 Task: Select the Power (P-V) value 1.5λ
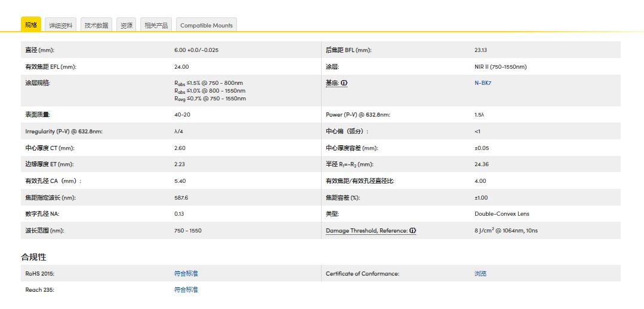(x=479, y=115)
